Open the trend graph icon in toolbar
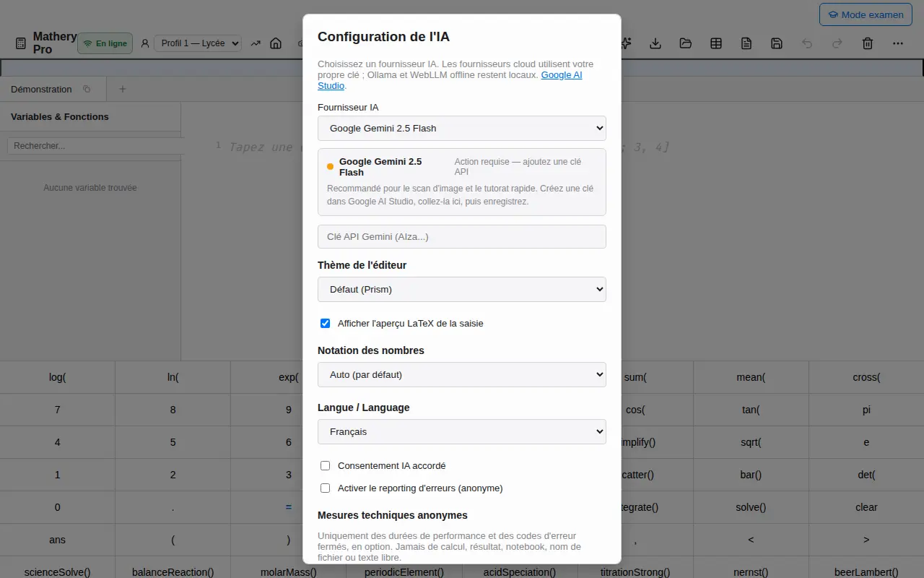Image resolution: width=924 pixels, height=578 pixels. [256, 43]
